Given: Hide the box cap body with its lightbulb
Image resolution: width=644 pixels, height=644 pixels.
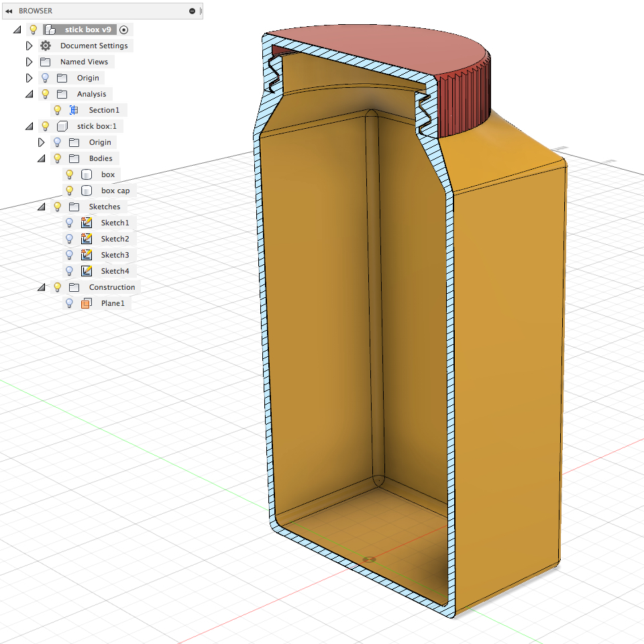Looking at the screenshot, I should [x=69, y=190].
